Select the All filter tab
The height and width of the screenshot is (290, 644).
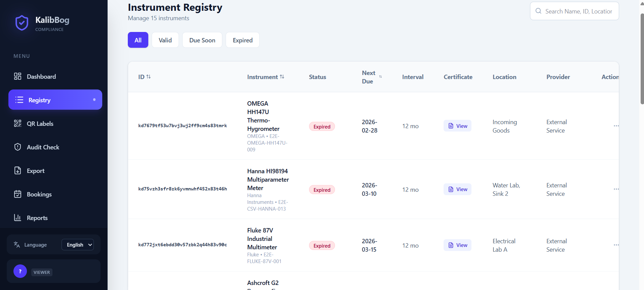click(x=138, y=40)
